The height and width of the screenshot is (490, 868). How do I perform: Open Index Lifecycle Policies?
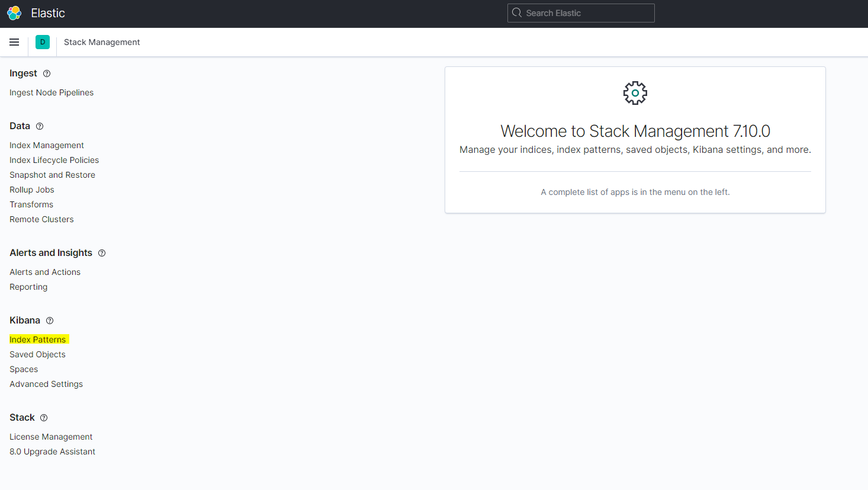coord(54,160)
